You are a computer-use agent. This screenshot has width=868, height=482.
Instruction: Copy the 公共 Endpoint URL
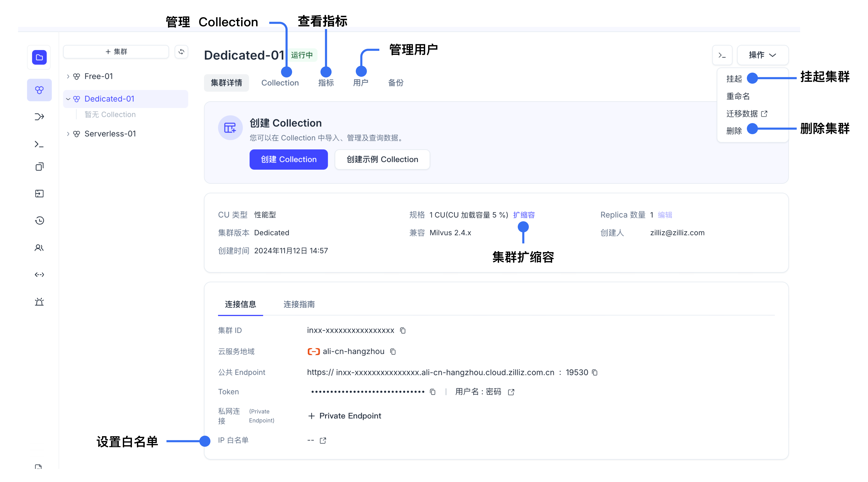(595, 373)
